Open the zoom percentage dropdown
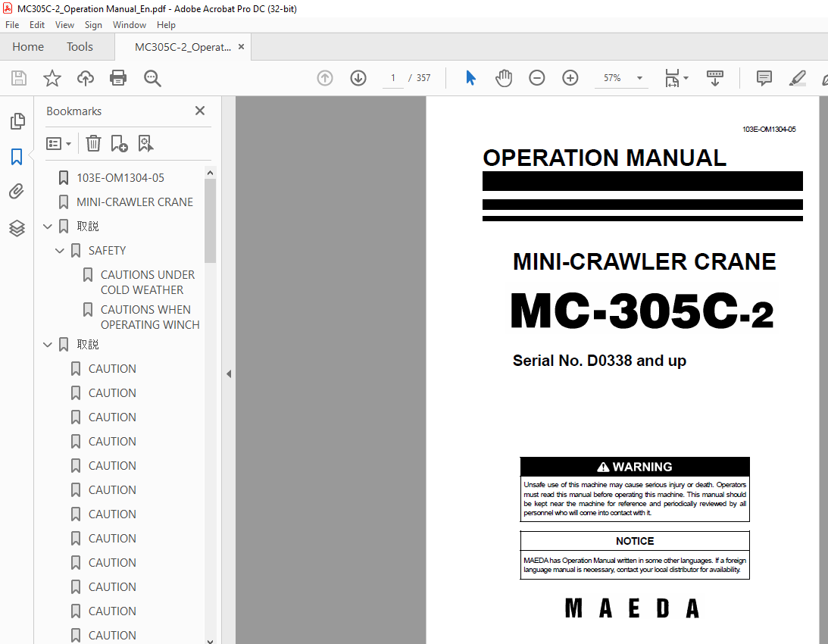This screenshot has height=644, width=828. 639,78
